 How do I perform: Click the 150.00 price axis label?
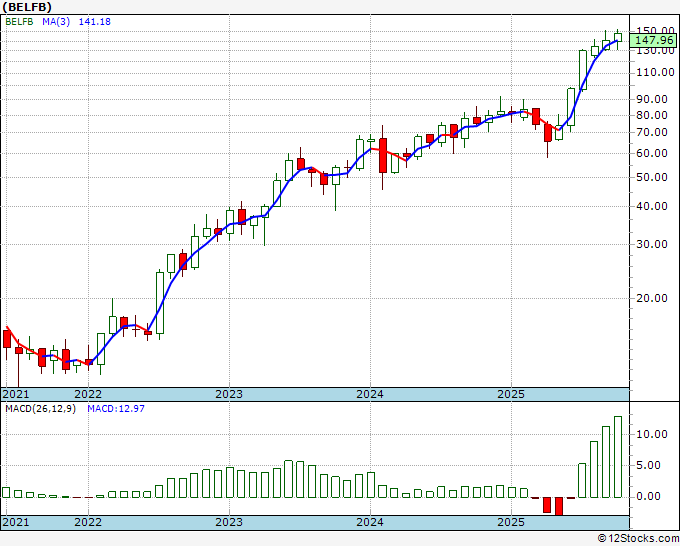point(655,30)
